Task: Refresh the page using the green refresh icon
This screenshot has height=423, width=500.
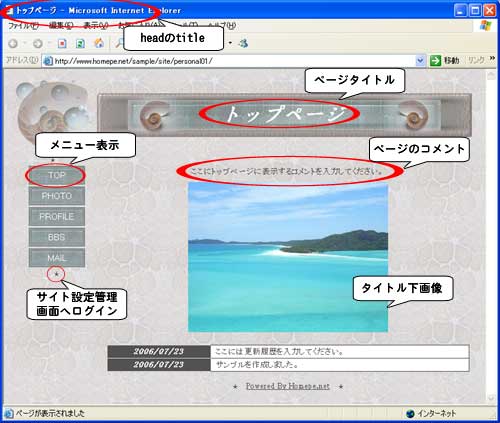Action: pyautogui.click(x=80, y=44)
